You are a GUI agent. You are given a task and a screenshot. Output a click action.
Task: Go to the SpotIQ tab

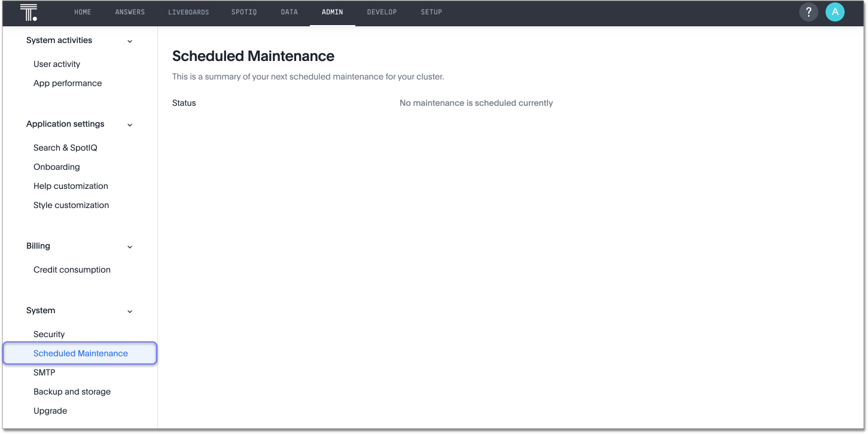pyautogui.click(x=244, y=13)
